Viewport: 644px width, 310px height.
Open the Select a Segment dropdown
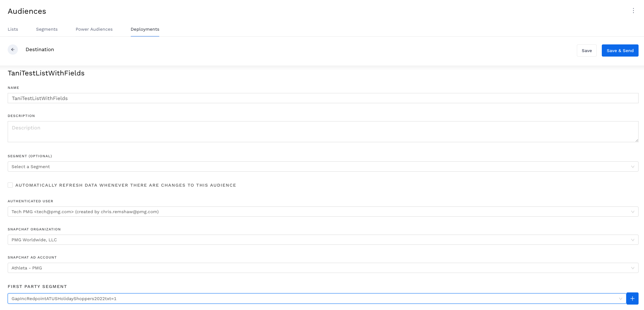click(320, 167)
